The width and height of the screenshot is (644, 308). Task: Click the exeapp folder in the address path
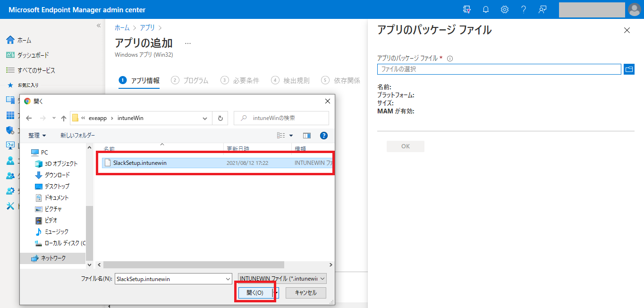click(98, 118)
